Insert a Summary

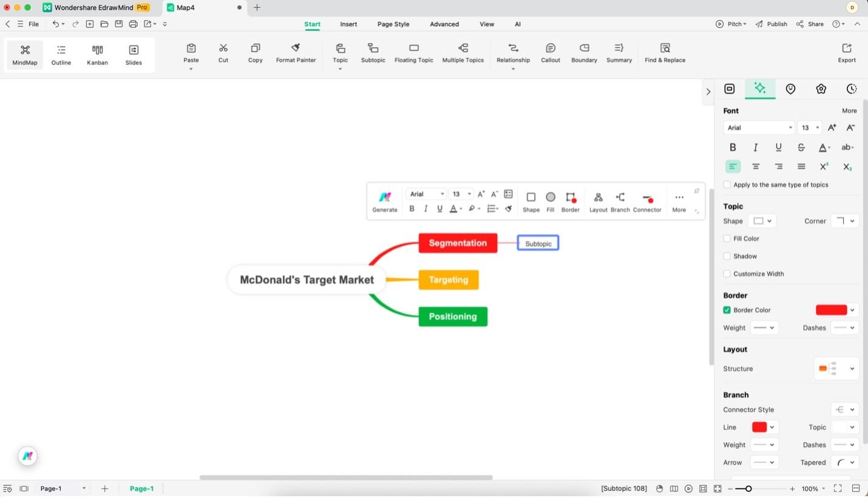619,53
